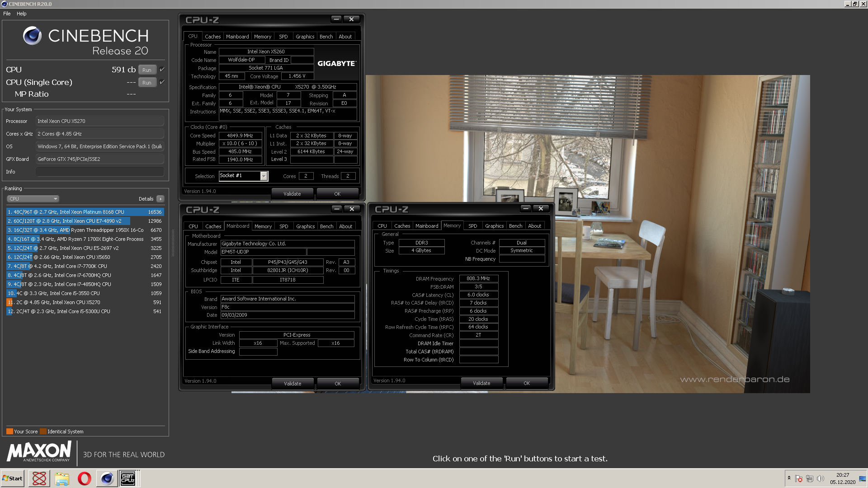Viewport: 868px width, 488px height.
Task: Switch to SPD tab in top CPU-Z window
Action: pyautogui.click(x=283, y=37)
